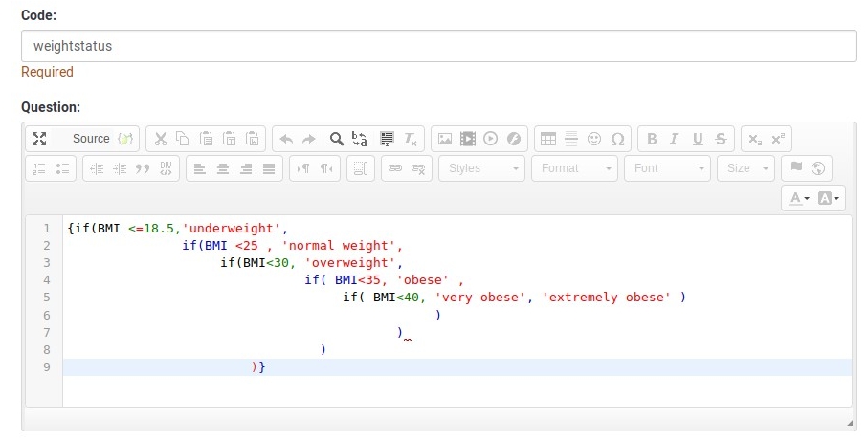Open the text color picker

pos(796,198)
